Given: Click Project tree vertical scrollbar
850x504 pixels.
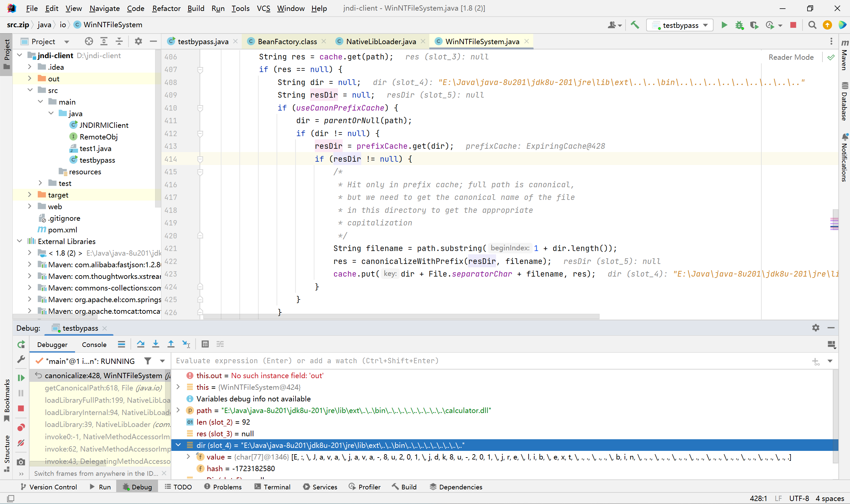Looking at the screenshot, I should pyautogui.click(x=158, y=129).
